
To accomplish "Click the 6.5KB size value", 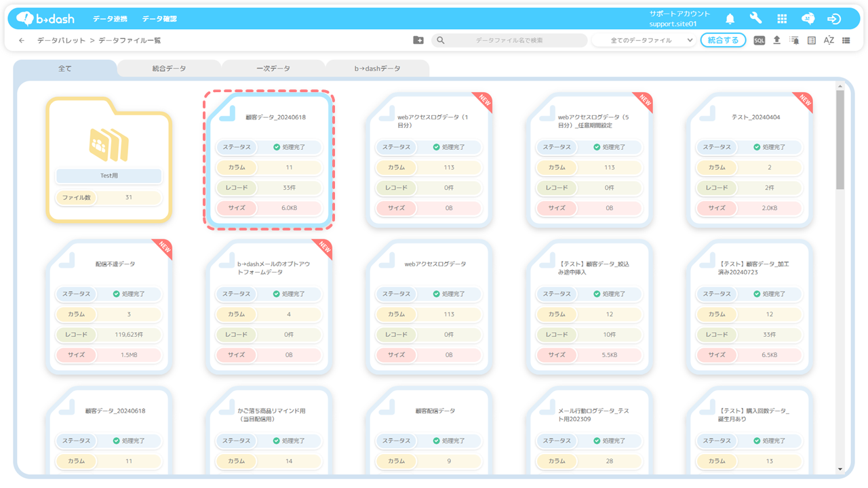I will pyautogui.click(x=769, y=355).
